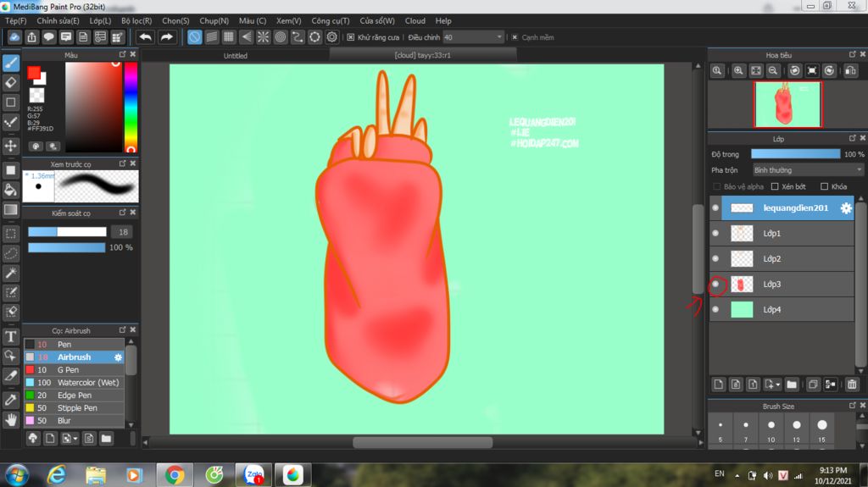Select the Move tool
Viewport: 868px width, 487px height.
point(10,146)
